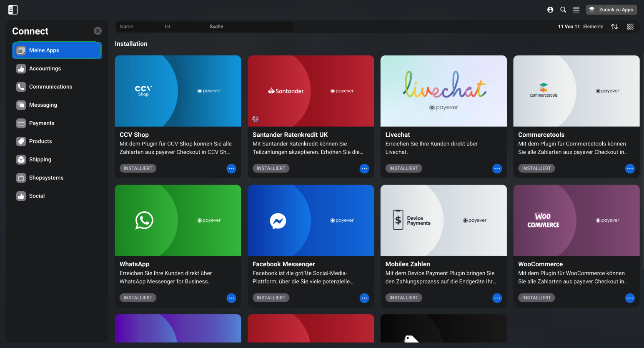Open the Ist condition dropdown
Image resolution: width=644 pixels, height=348 pixels.
click(x=183, y=27)
